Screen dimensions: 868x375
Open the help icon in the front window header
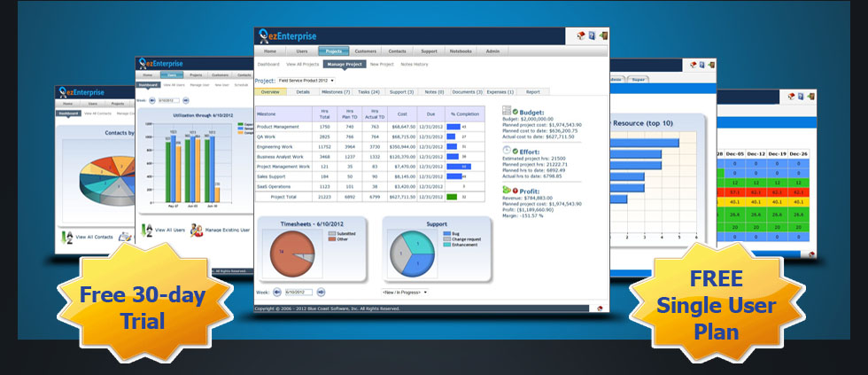tap(592, 36)
